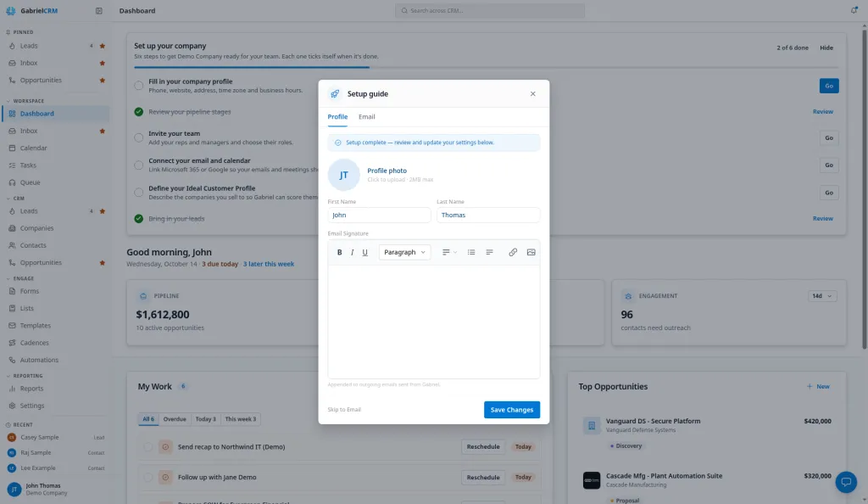
Task: Select the Profile tab
Action: click(x=337, y=117)
